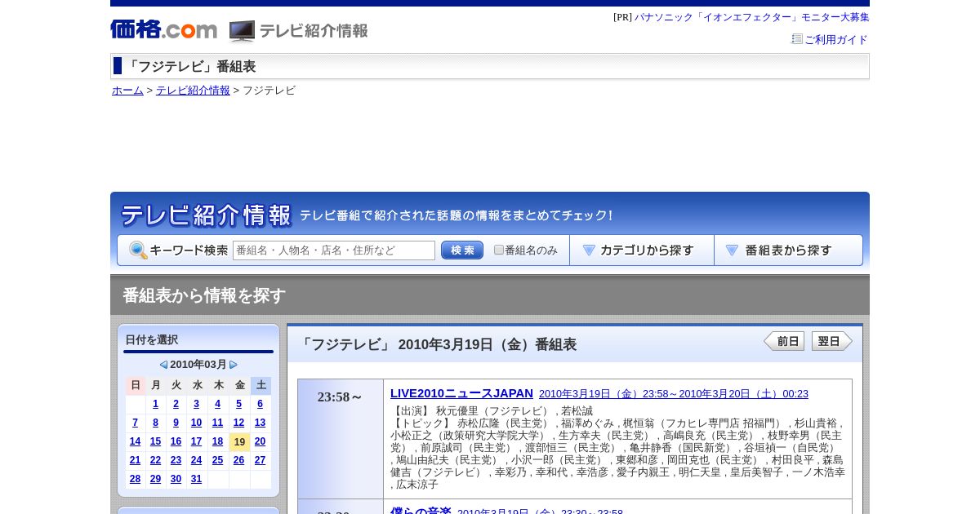
Task: Select March 5 in the calendar
Action: (238, 404)
